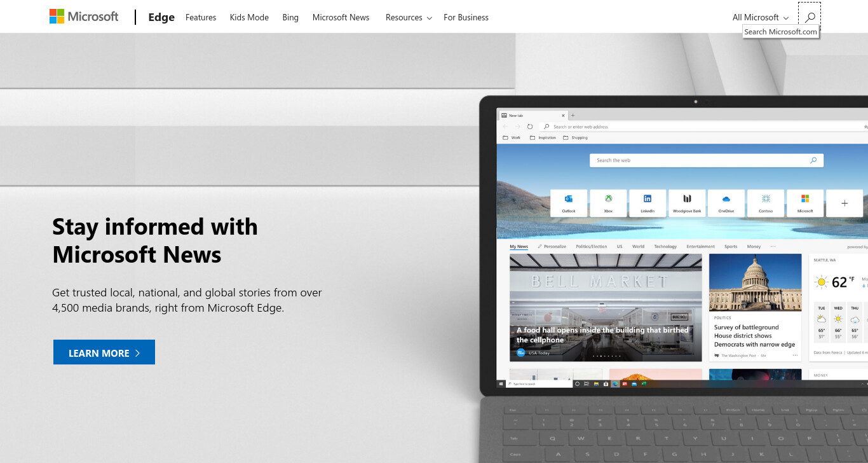Select the US feed tab

(619, 247)
